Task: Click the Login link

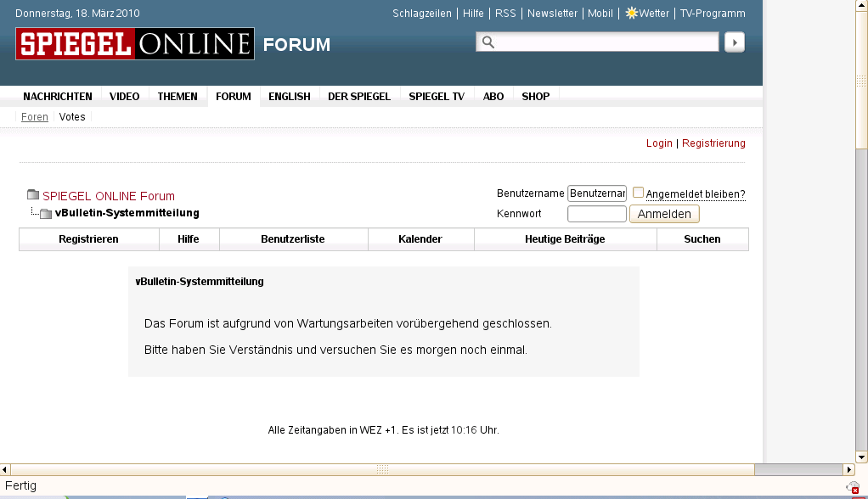Action: pyautogui.click(x=659, y=143)
